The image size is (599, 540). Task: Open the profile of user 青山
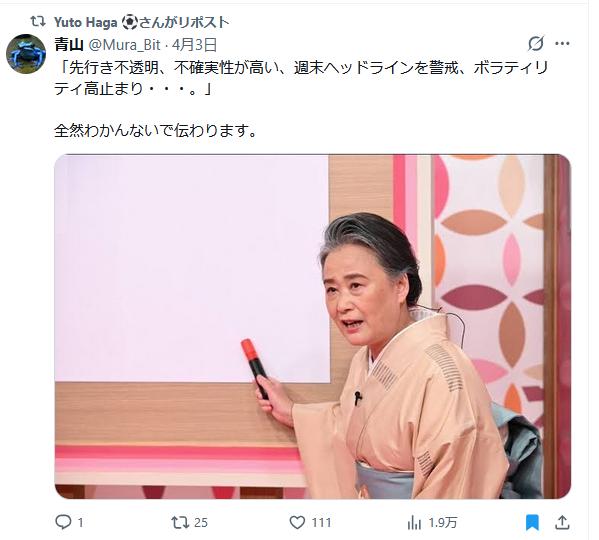69,45
